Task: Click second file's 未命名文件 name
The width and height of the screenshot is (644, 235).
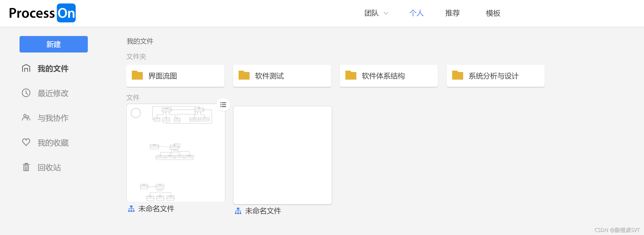Action: [263, 211]
